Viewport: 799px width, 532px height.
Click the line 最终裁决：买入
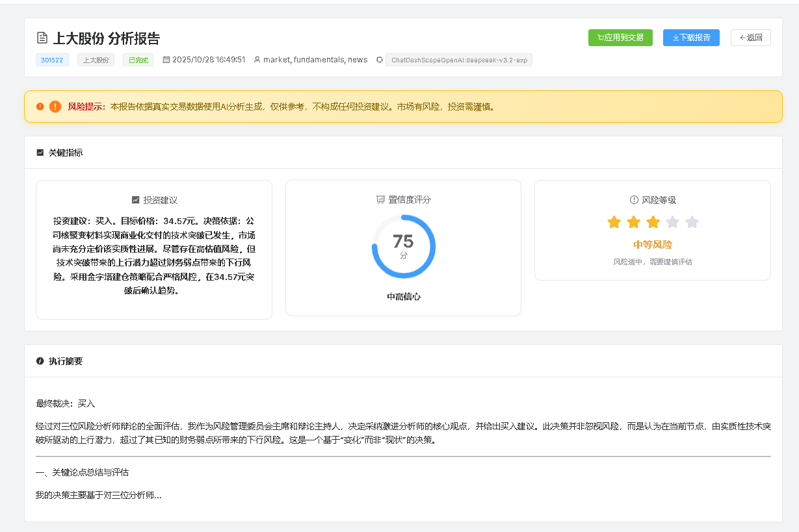click(x=66, y=403)
